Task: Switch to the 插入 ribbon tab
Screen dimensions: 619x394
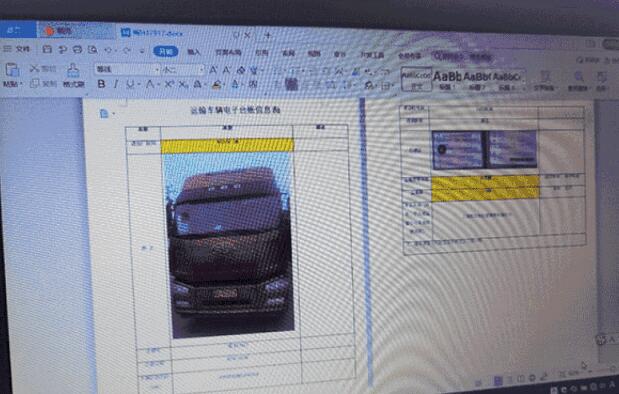Action: [193, 52]
